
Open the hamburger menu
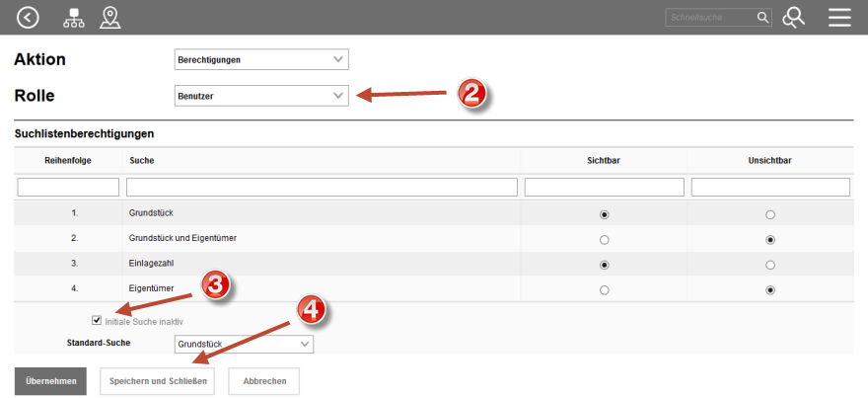(839, 17)
